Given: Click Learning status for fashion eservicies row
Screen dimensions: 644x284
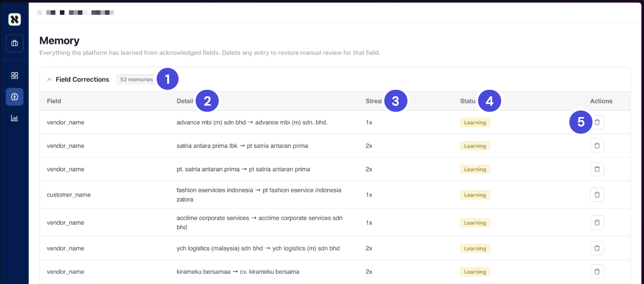Looking at the screenshot, I should pos(475,195).
